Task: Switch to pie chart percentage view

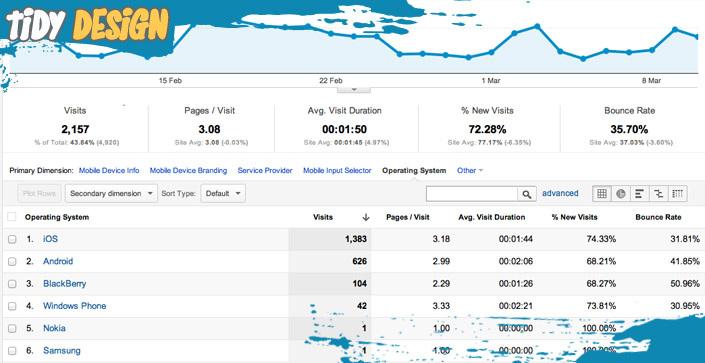Action: tap(621, 194)
